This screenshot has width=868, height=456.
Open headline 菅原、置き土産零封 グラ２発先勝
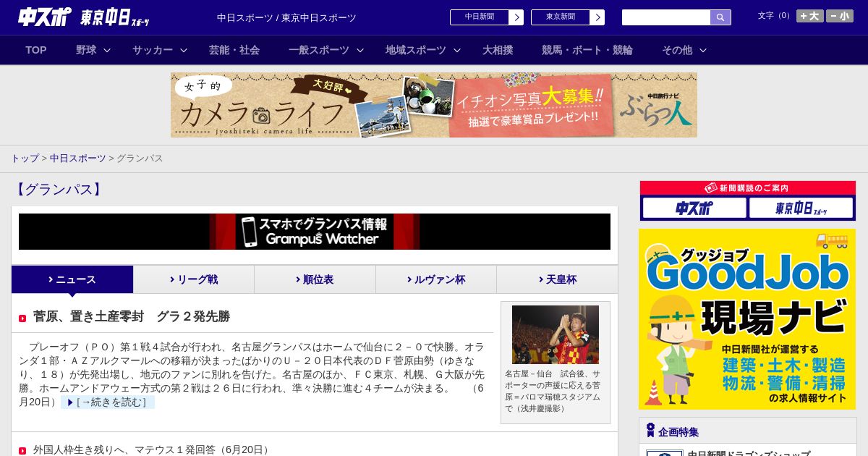tap(132, 316)
